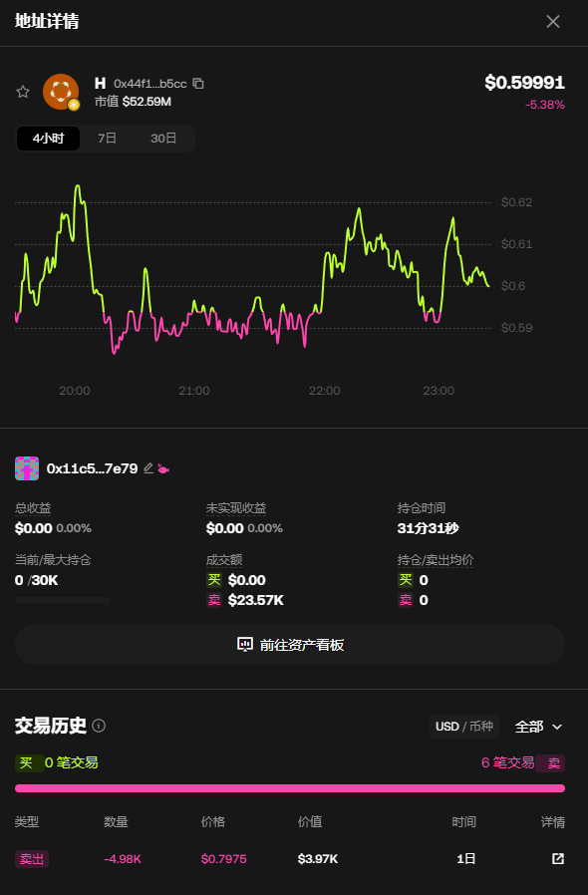Viewport: 588px width, 895px height.
Task: Close the address details panel
Action: pos(552,21)
